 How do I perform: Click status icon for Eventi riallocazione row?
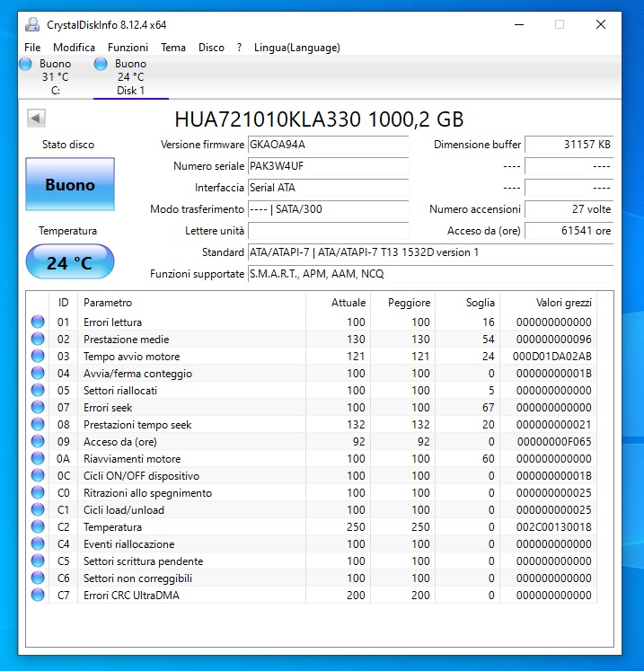[x=38, y=544]
